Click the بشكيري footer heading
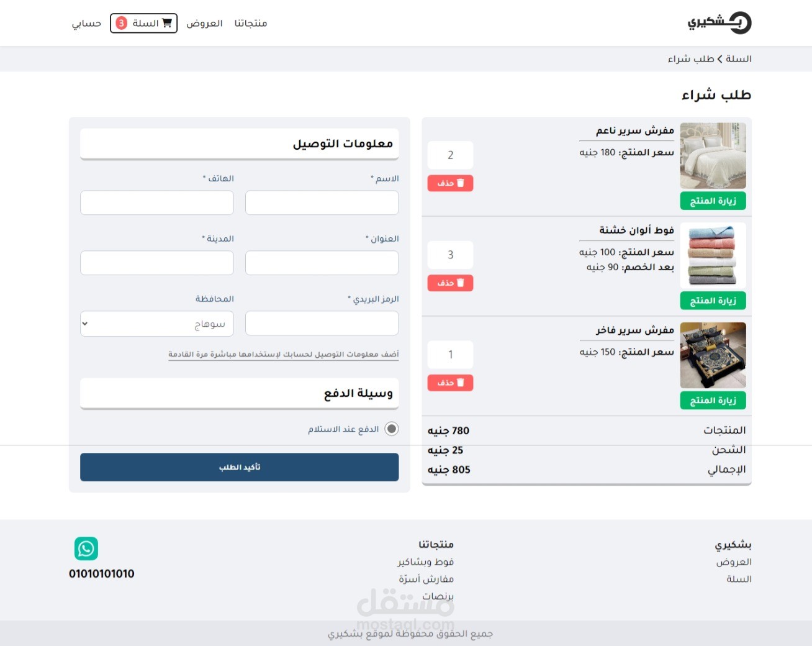Viewport: 812px width, 646px height. pos(733,545)
